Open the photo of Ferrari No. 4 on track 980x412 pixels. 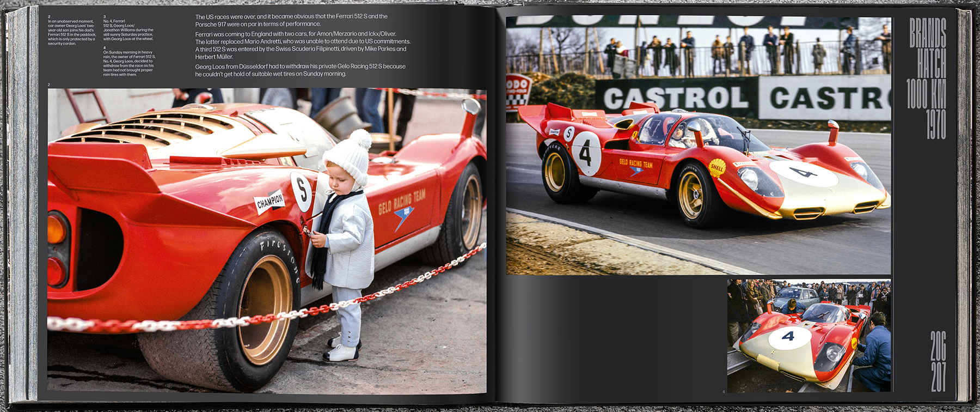(699, 146)
